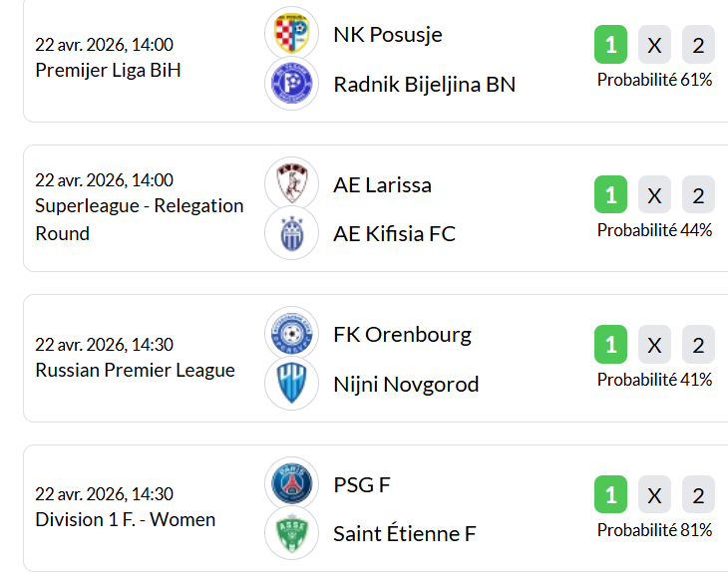The width and height of the screenshot is (728, 575).
Task: Click the FK Orenbourg club crest
Action: tap(292, 334)
